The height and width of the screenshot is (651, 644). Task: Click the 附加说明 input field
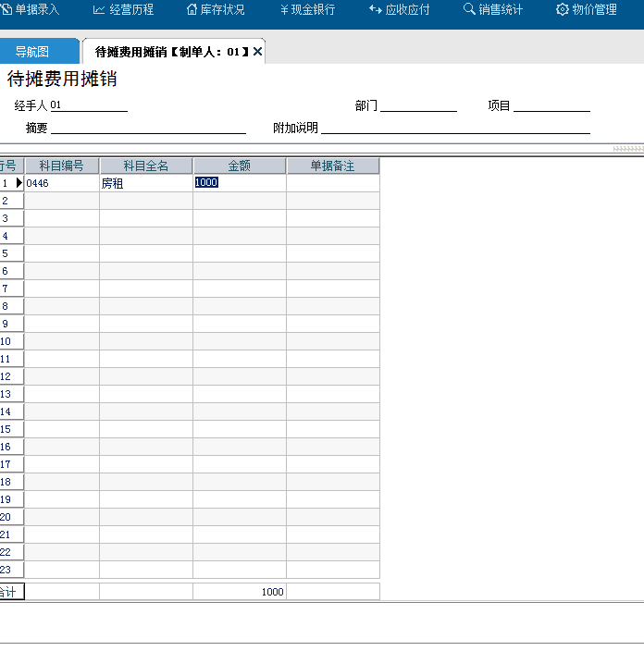pos(455,128)
